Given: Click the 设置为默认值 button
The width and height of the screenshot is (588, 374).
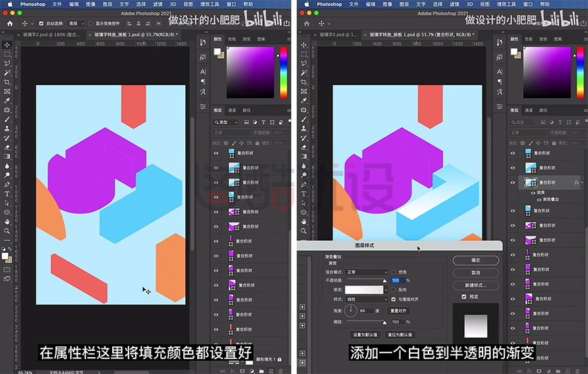Looking at the screenshot, I should click(365, 335).
